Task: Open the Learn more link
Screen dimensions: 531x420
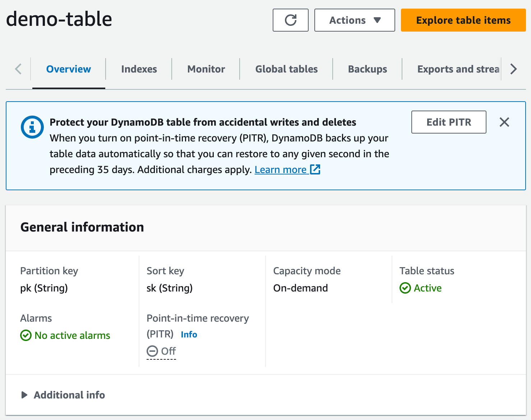Action: coord(280,169)
